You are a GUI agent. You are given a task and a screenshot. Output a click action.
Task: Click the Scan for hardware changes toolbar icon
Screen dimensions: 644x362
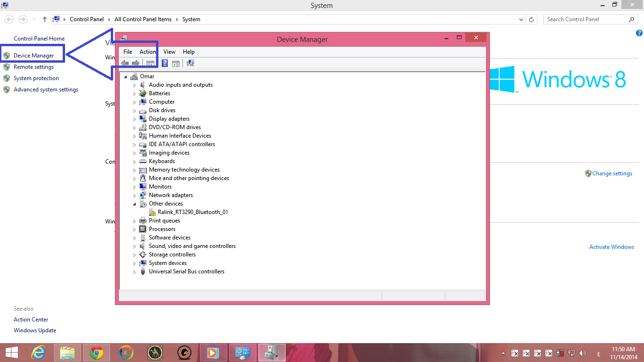pos(190,63)
